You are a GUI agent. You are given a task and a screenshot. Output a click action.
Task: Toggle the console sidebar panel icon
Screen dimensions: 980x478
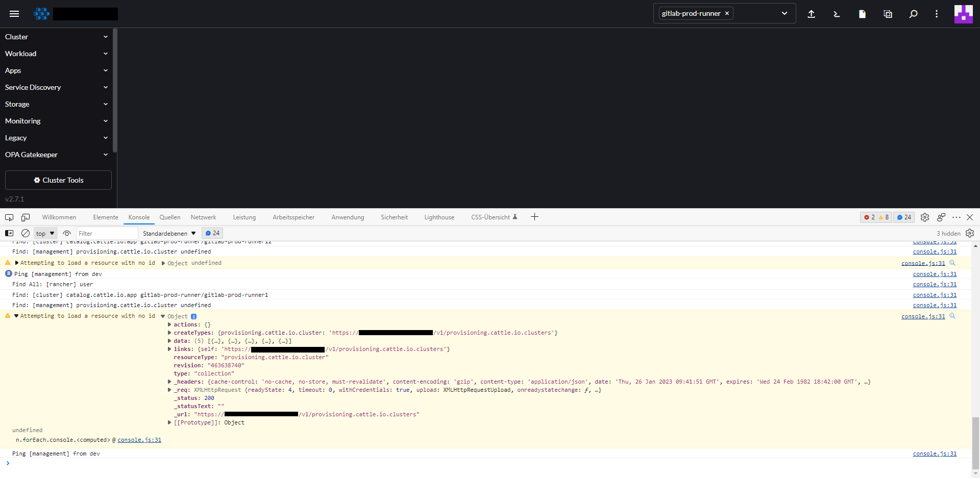tap(9, 233)
